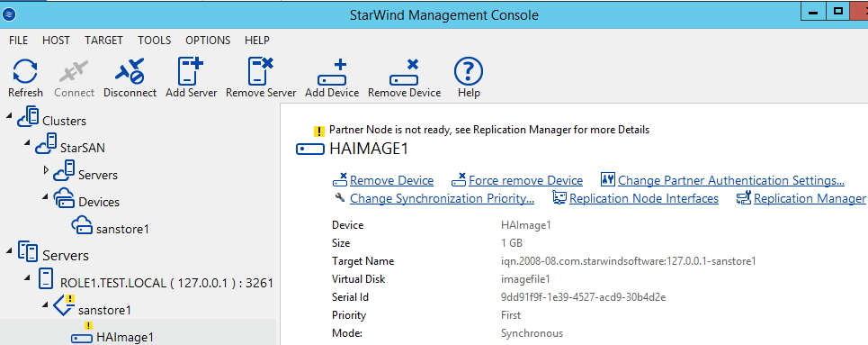Click the Size value 1 GB
The image size is (868, 345).
[512, 243]
